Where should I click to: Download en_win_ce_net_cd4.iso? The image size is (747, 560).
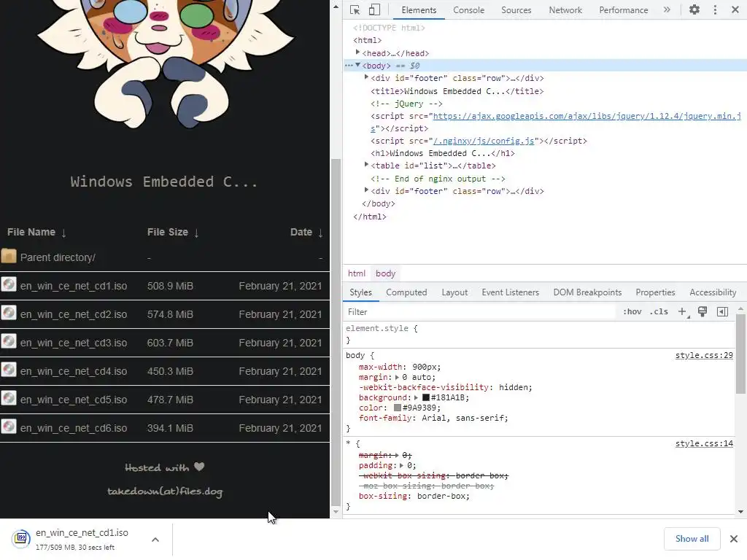click(x=74, y=371)
